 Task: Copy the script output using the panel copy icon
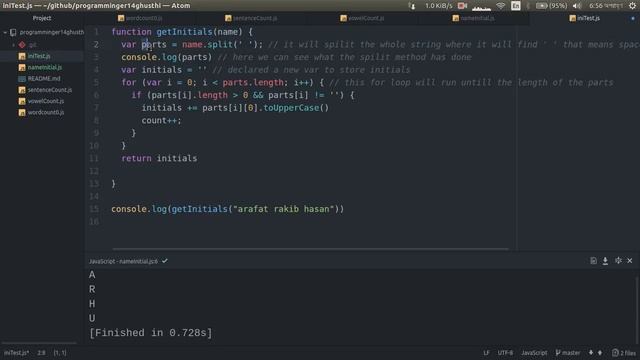point(593,261)
